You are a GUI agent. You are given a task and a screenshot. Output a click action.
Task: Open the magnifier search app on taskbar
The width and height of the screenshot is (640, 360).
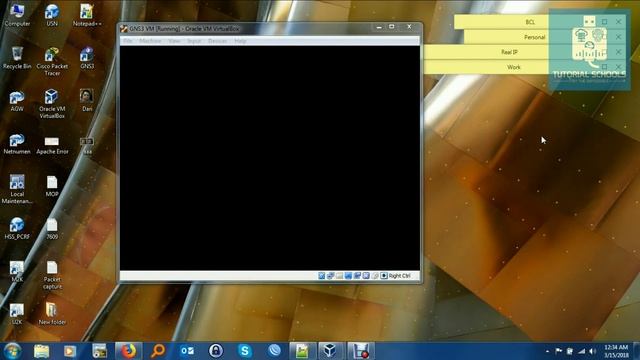(x=158, y=351)
